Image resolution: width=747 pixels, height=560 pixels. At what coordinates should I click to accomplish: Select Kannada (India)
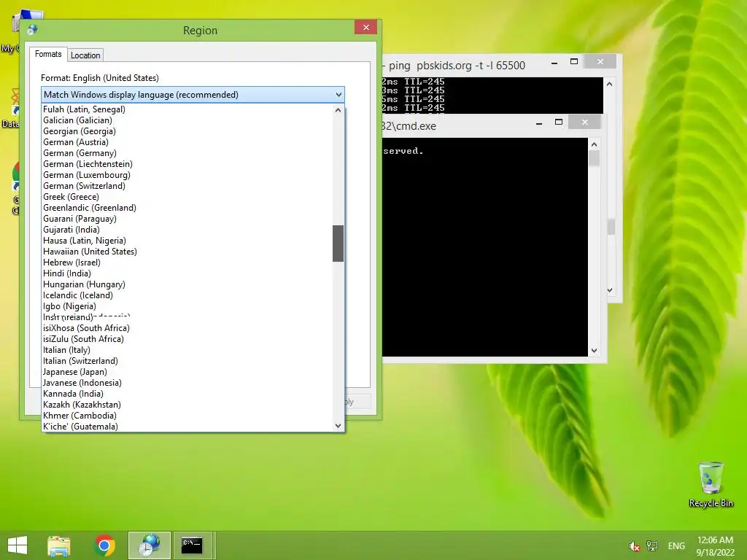pyautogui.click(x=187, y=394)
